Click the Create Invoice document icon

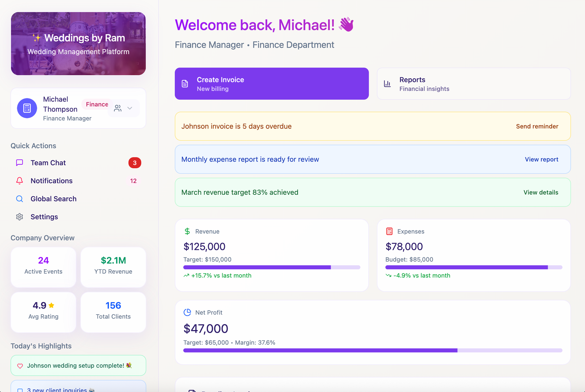[x=185, y=84]
